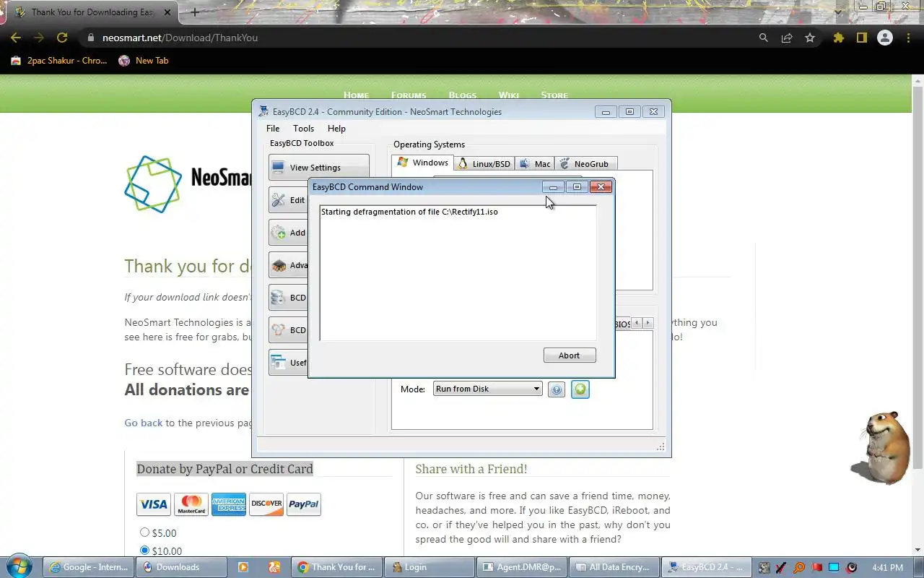Open Store in the NeoSmart navigation
Image resolution: width=924 pixels, height=578 pixels.
pyautogui.click(x=554, y=95)
